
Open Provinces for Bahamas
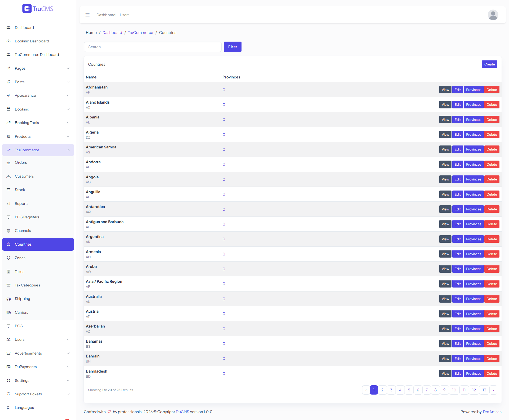(x=473, y=344)
